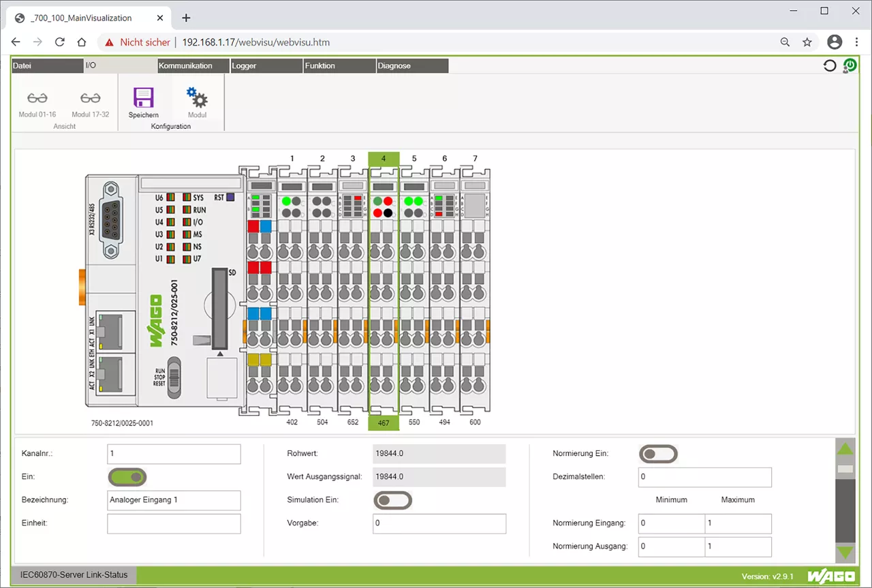Click the Speichern floppy disk icon

(143, 98)
